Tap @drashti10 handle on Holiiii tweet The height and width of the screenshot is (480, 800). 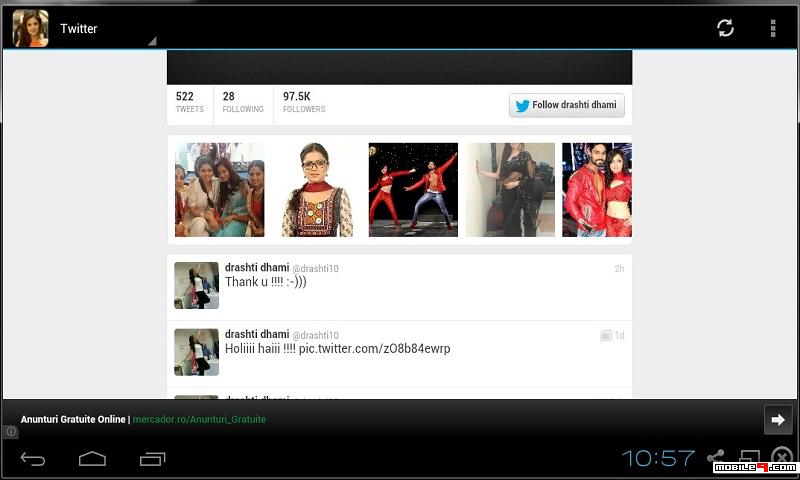coord(315,335)
